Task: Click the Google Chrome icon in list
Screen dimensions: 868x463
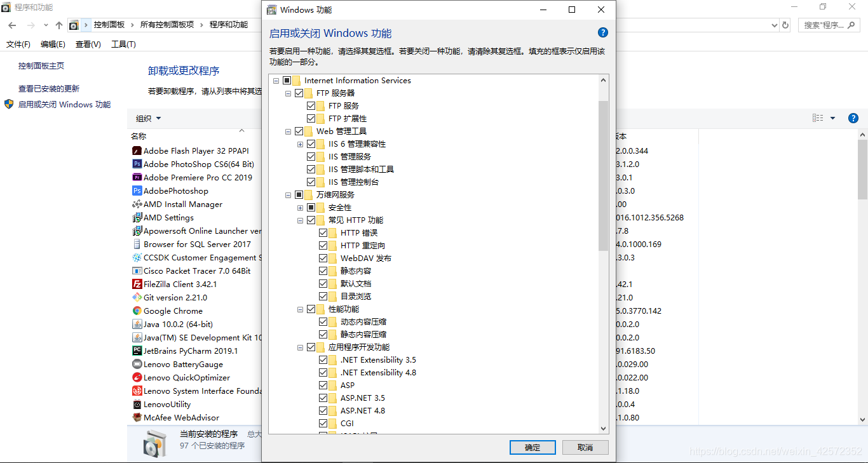Action: coord(137,311)
